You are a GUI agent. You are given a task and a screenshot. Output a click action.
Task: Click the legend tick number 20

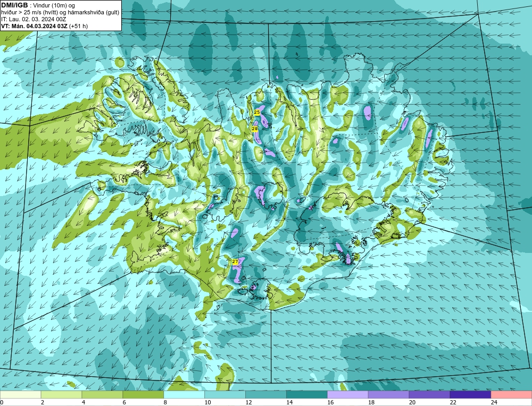click(412, 402)
